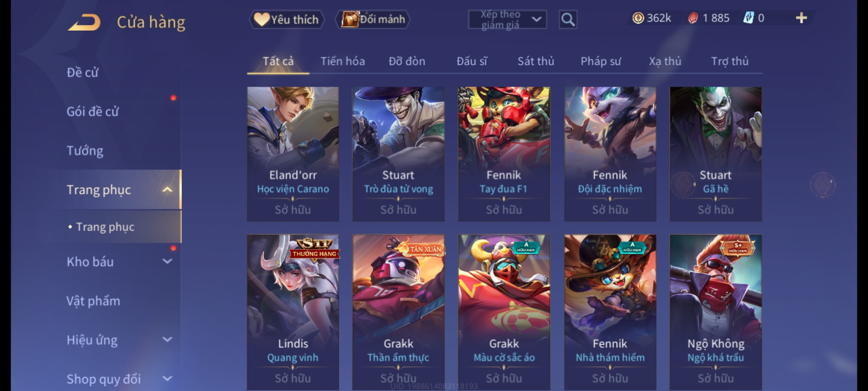Select Lindis Quang vinh skin card

click(x=293, y=312)
